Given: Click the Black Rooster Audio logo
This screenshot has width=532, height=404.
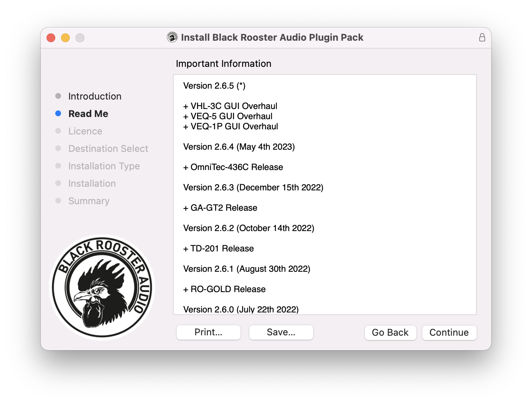Looking at the screenshot, I should tap(102, 287).
